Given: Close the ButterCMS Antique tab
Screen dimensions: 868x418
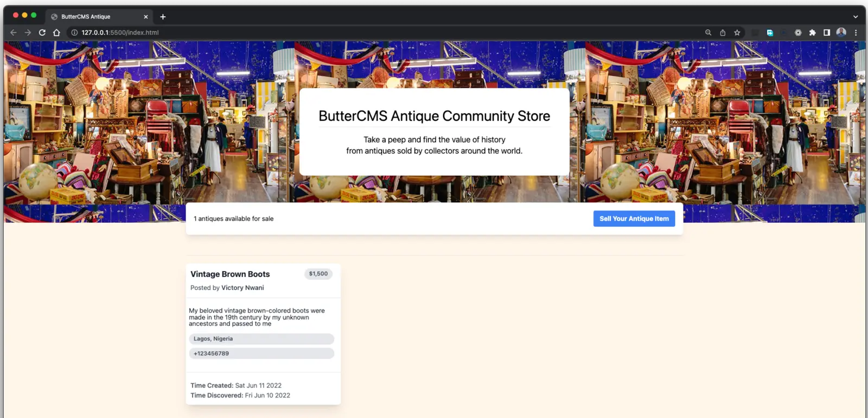Looking at the screenshot, I should tap(145, 17).
